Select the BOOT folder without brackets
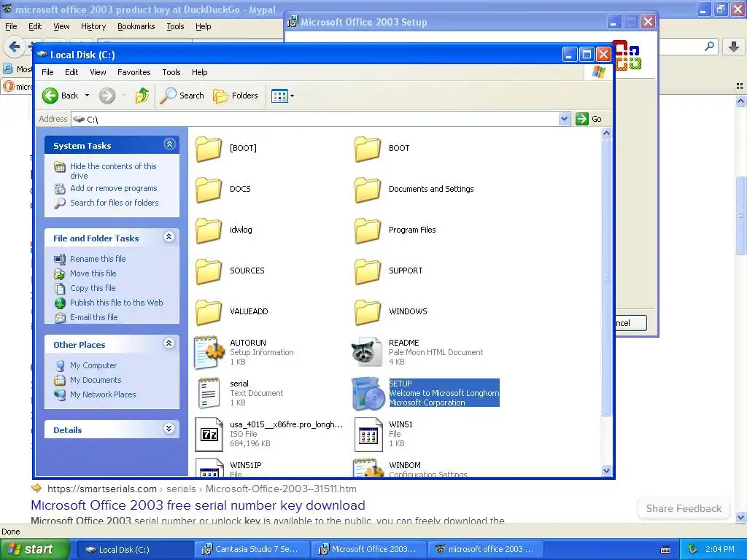The width and height of the screenshot is (747, 560). point(368,149)
